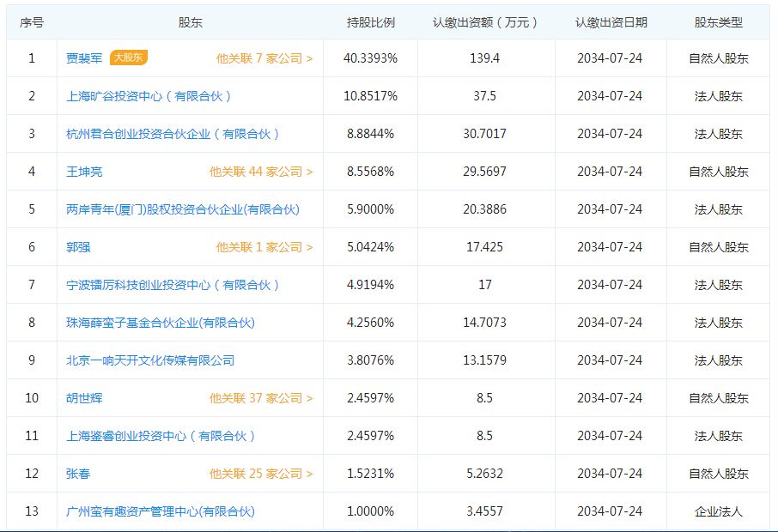The height and width of the screenshot is (532, 778).
Task: Select the 4.9194% shareholding cell
Action: [371, 285]
